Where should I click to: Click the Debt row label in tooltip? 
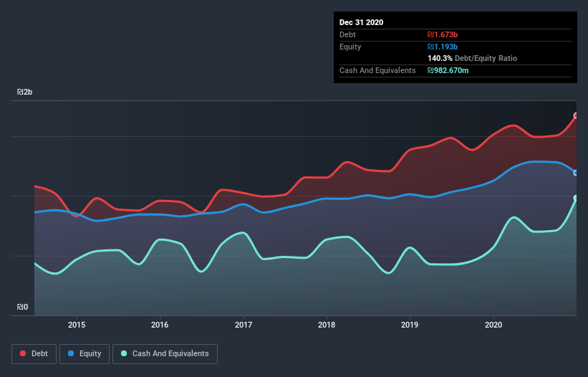(347, 34)
